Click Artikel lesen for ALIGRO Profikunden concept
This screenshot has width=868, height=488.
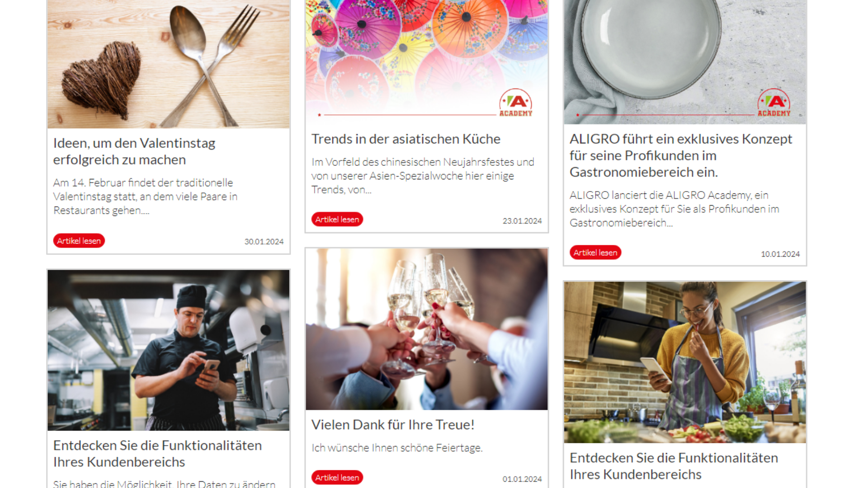tap(595, 253)
